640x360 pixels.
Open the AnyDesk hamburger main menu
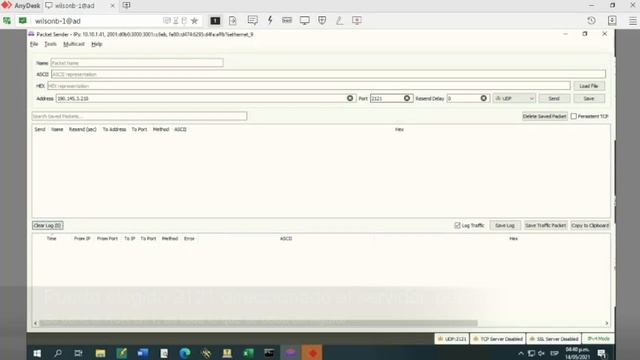632,21
